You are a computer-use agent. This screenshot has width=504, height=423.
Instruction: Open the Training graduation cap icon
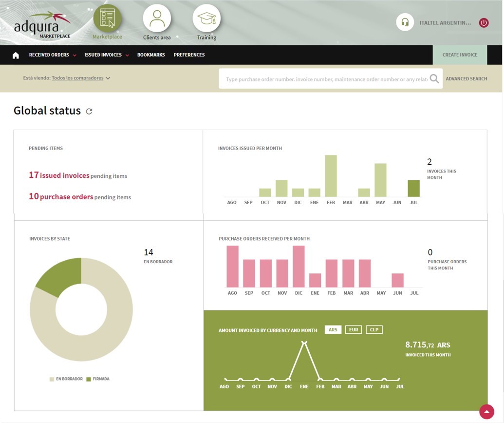tap(206, 19)
